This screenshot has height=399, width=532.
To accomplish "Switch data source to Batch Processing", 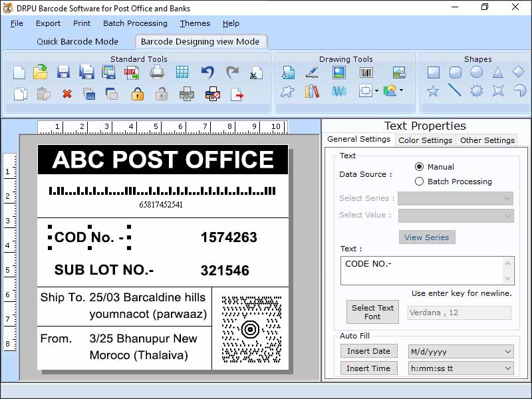I will pos(418,181).
